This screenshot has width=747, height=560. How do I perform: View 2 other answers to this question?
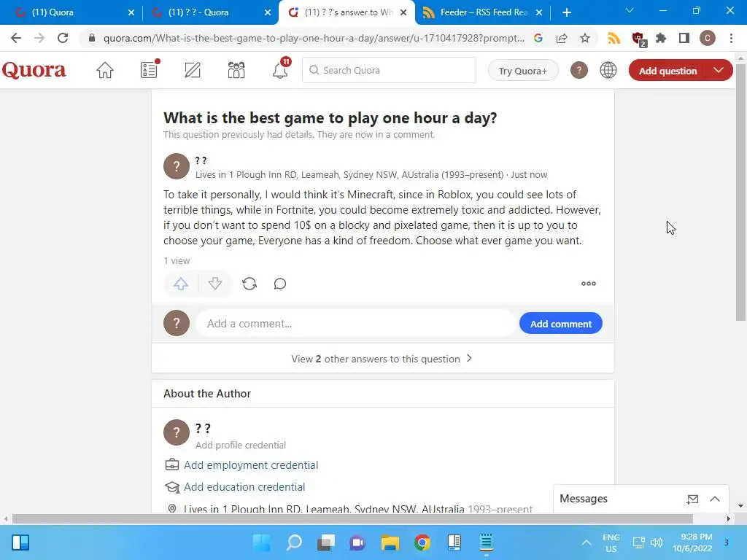[382, 359]
